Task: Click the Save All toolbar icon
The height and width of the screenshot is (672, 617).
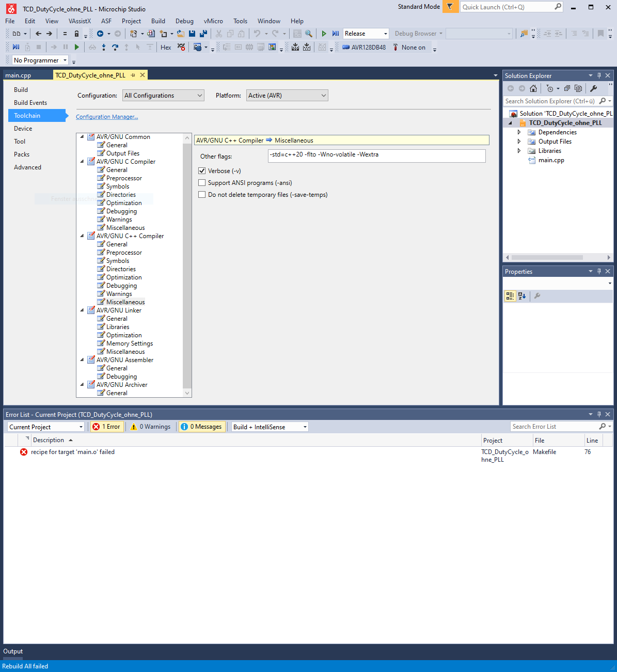Action: coord(203,34)
